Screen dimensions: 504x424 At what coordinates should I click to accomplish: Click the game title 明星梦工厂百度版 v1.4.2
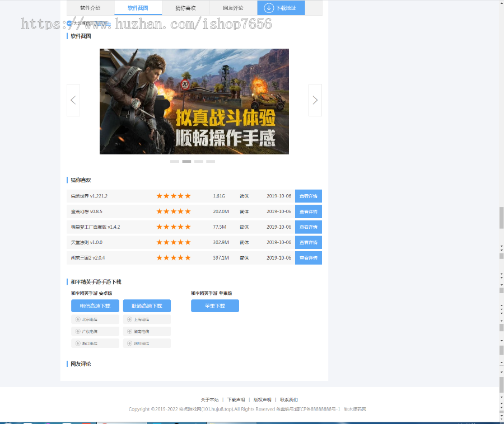tap(95, 227)
